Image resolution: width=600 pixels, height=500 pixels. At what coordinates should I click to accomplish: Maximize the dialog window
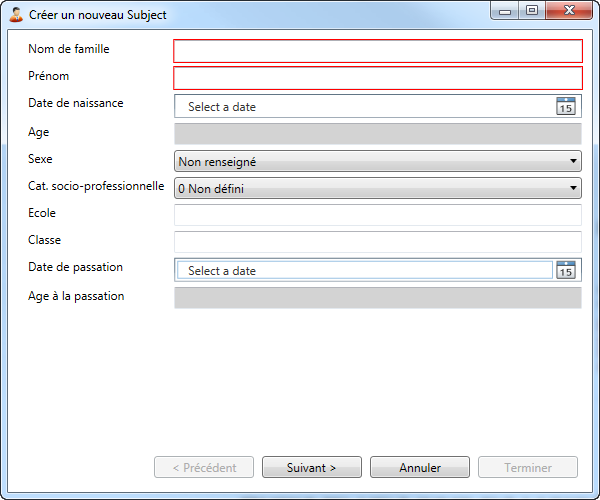(531, 12)
